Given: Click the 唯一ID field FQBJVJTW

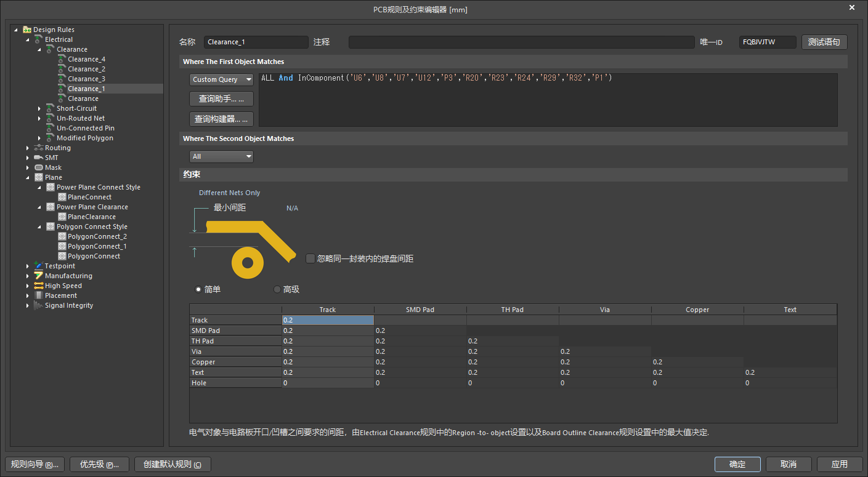Looking at the screenshot, I should [x=768, y=42].
